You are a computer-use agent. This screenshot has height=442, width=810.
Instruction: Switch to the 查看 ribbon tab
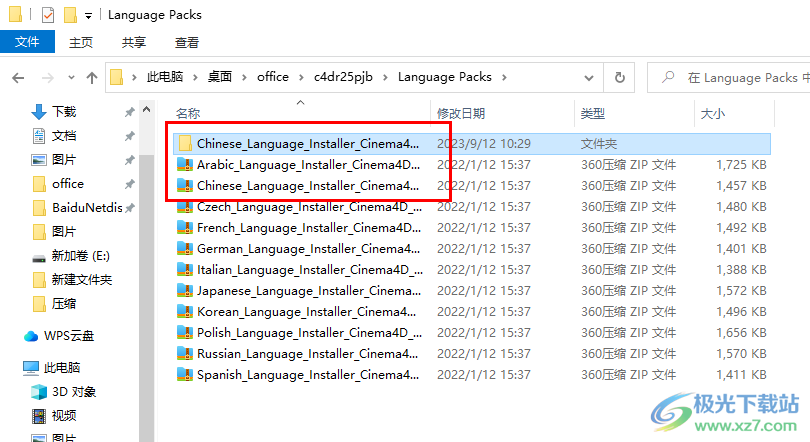pos(186,42)
